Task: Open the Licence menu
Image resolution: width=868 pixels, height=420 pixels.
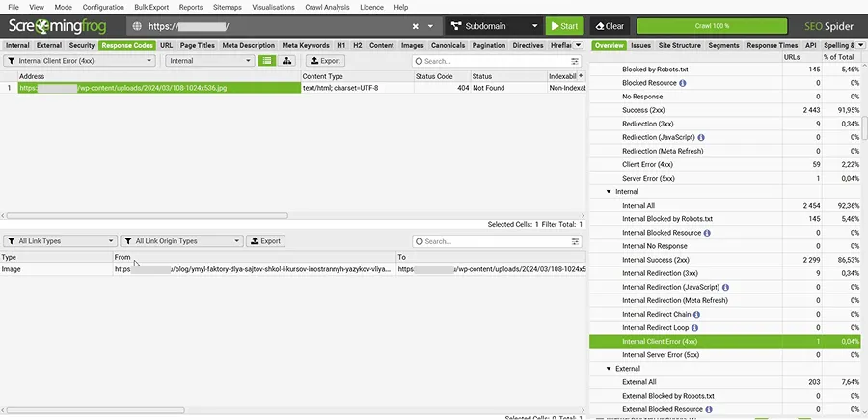Action: coord(371,7)
